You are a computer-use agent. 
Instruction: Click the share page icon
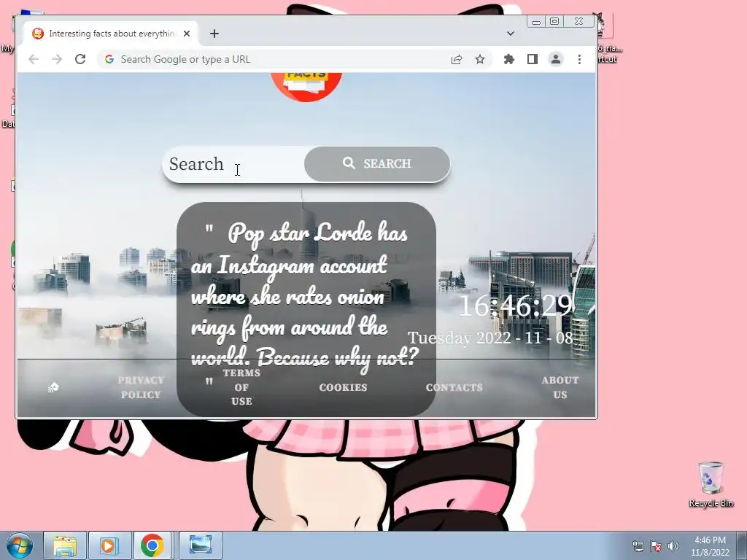457,59
